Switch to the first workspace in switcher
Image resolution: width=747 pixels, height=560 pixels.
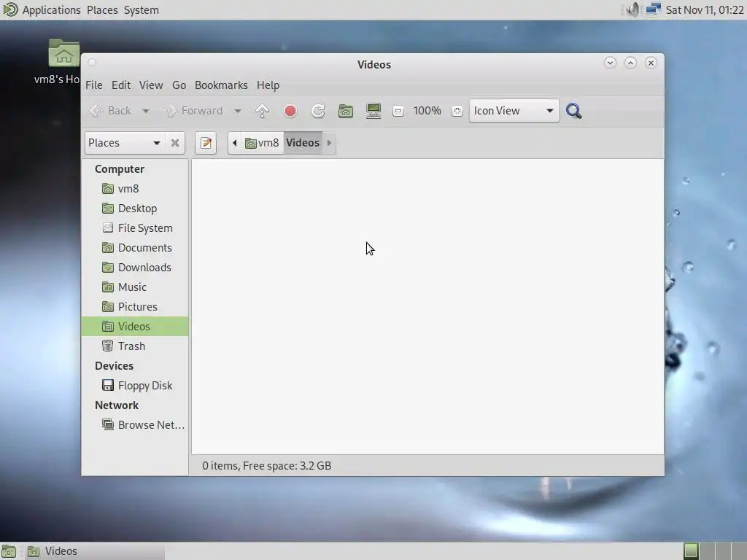pyautogui.click(x=691, y=551)
